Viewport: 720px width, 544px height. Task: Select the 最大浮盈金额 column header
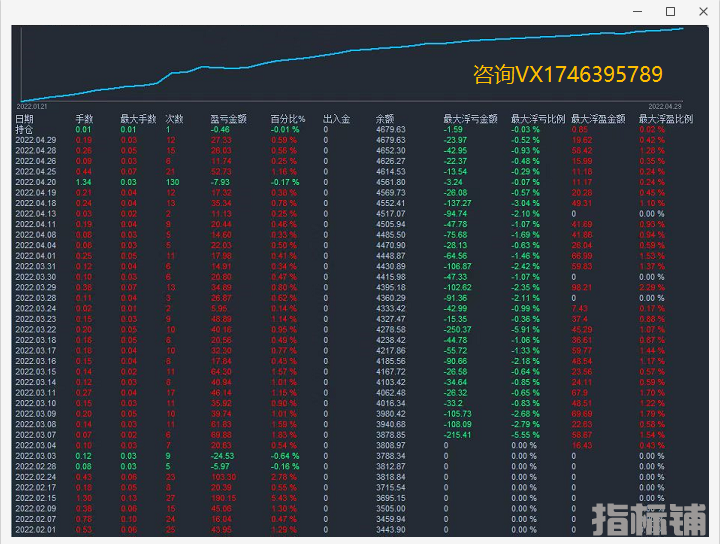click(605, 119)
